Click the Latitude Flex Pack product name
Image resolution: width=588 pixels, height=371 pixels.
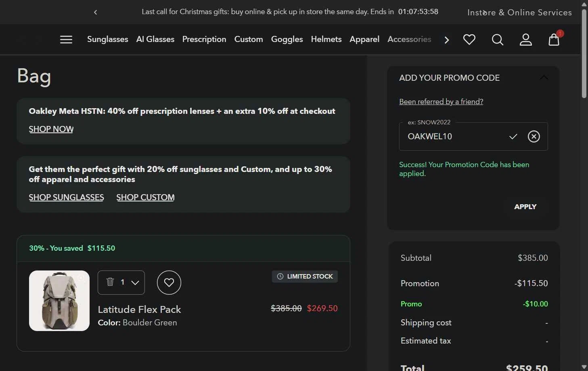point(139,310)
